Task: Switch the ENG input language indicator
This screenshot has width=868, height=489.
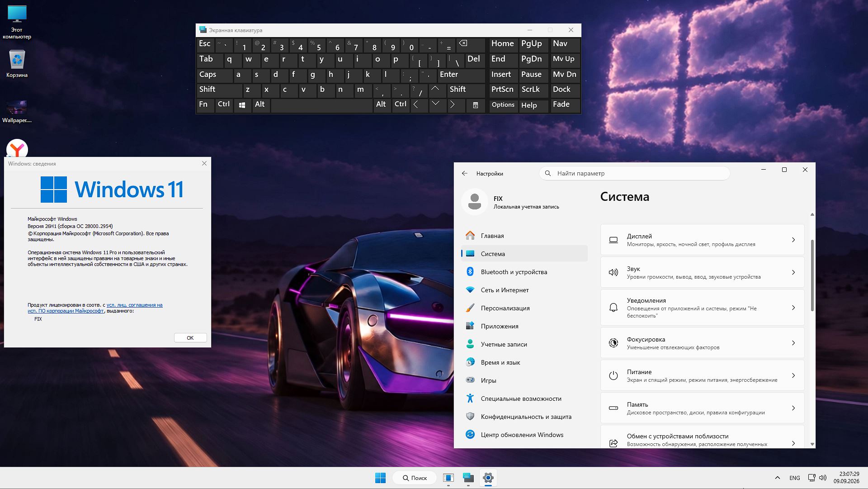Action: pos(794,478)
